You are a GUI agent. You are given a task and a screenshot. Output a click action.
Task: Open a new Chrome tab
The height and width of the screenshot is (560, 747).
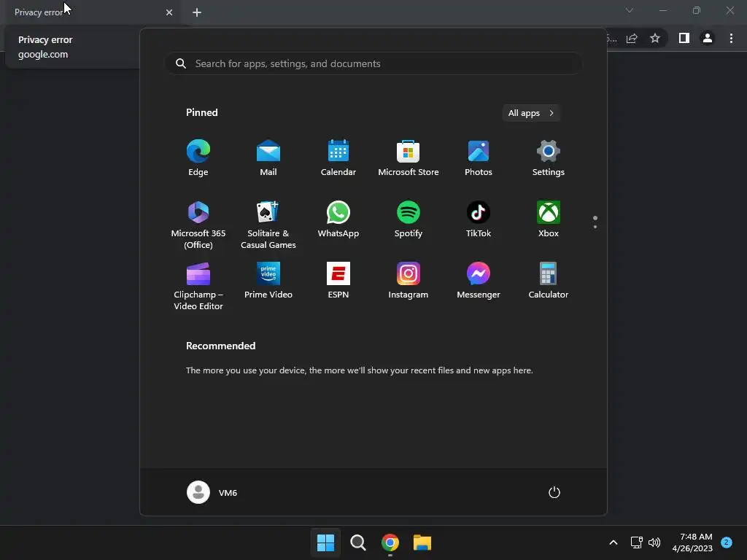tap(197, 12)
